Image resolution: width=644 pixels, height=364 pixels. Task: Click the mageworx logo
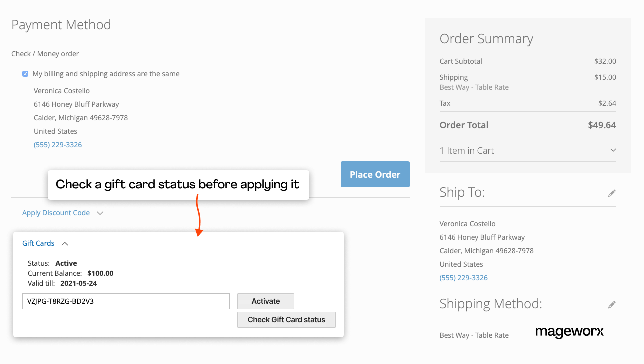[x=569, y=332]
